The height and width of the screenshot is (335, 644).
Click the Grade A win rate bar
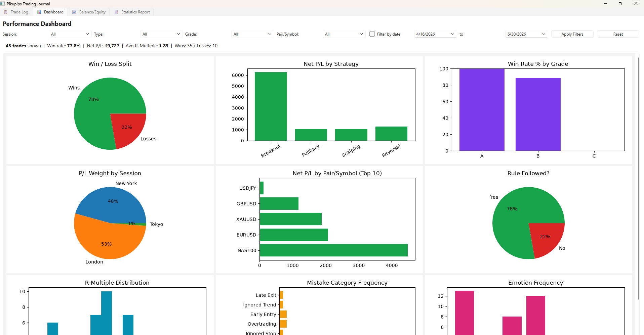tap(482, 110)
